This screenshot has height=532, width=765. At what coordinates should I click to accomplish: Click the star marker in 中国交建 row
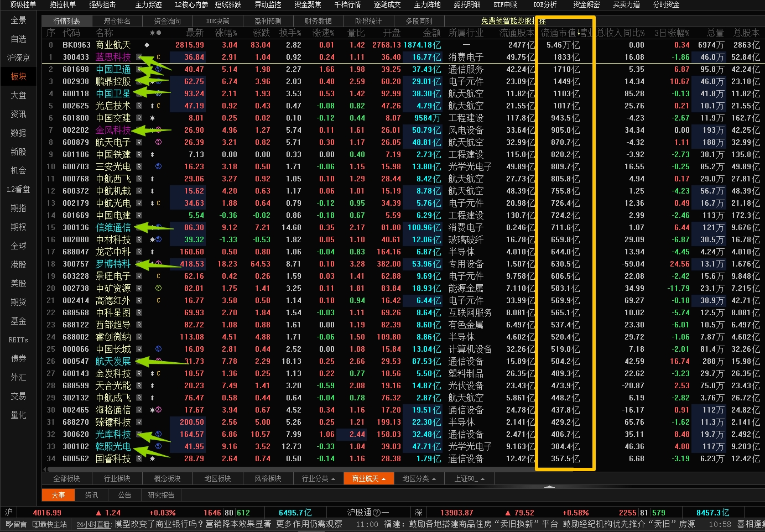tap(152, 118)
